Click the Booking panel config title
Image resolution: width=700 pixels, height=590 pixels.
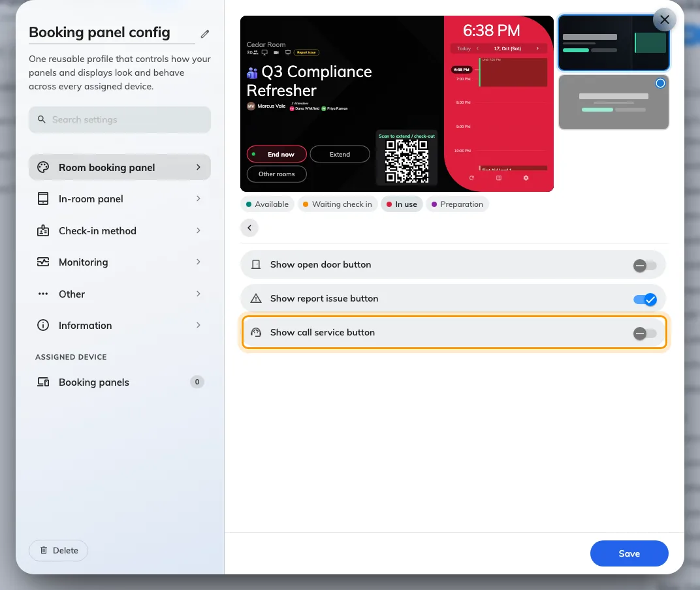coord(99,33)
